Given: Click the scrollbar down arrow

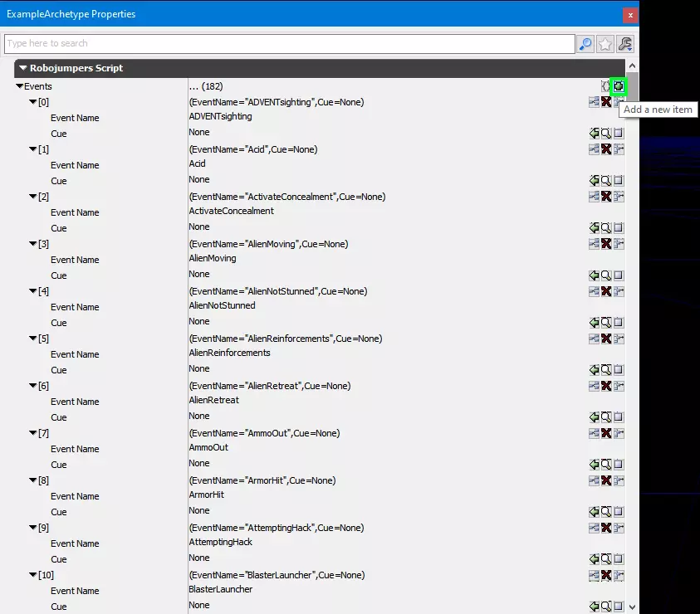Looking at the screenshot, I should click(x=632, y=607).
